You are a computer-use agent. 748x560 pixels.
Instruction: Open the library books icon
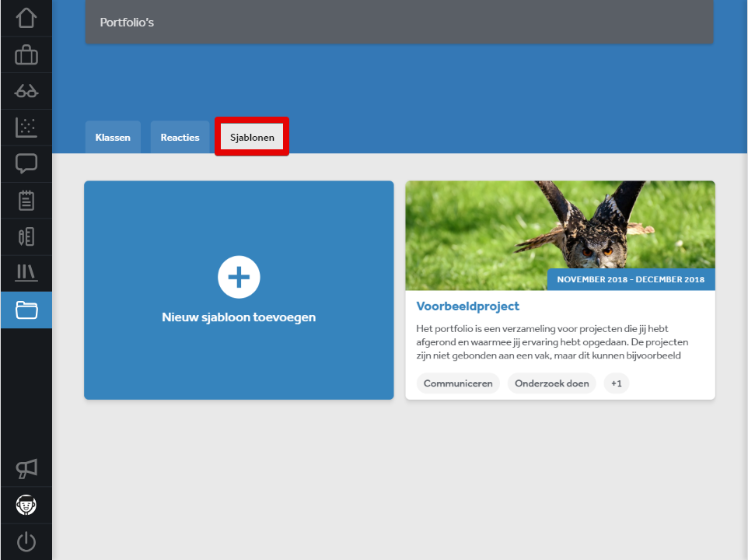click(26, 273)
